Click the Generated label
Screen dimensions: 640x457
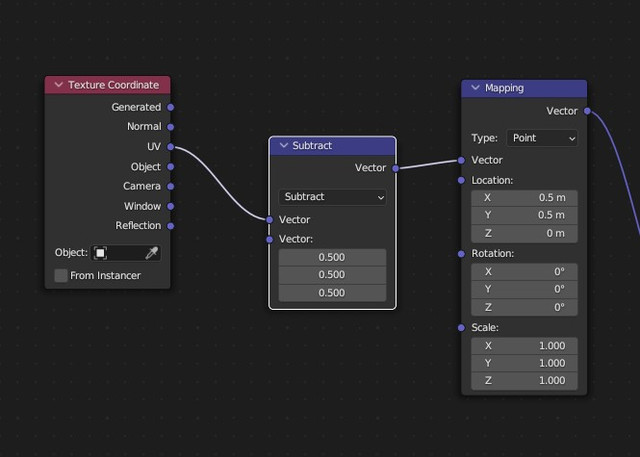click(136, 107)
